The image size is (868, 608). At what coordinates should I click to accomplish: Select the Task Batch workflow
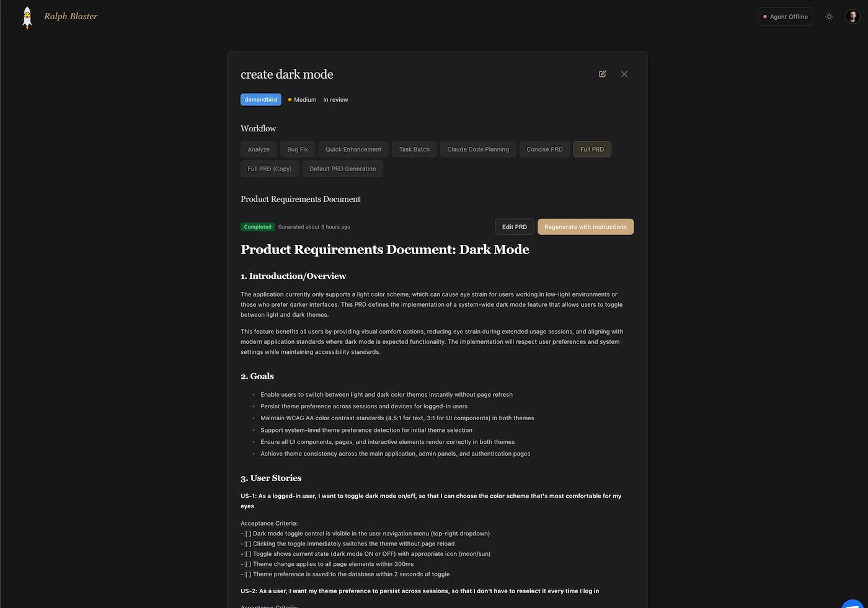[414, 149]
